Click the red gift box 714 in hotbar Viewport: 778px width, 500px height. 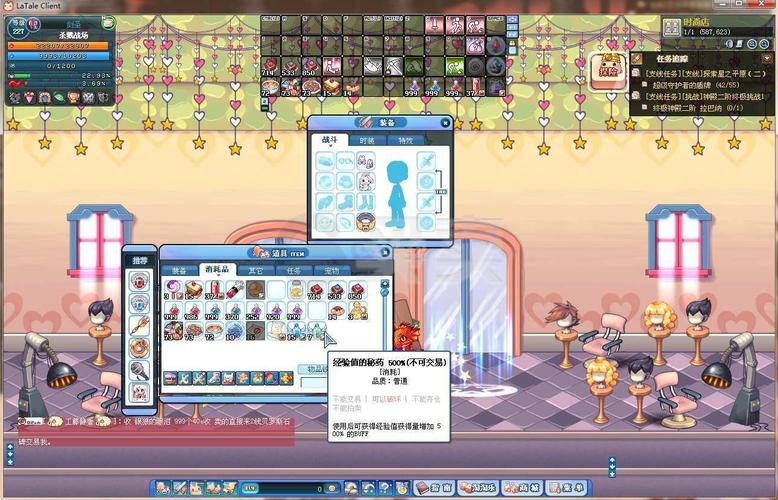point(270,66)
